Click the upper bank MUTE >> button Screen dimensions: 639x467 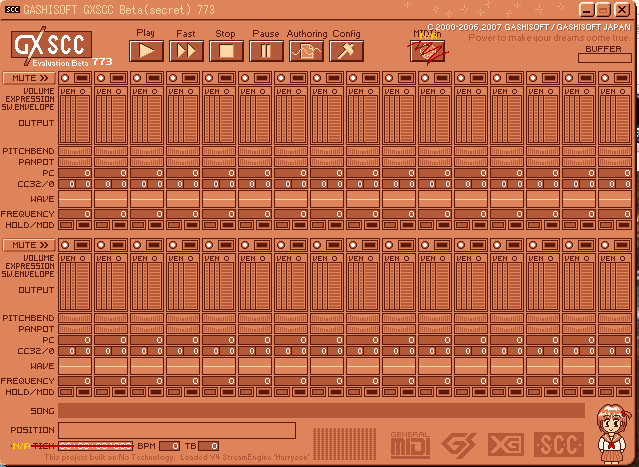click(x=29, y=78)
